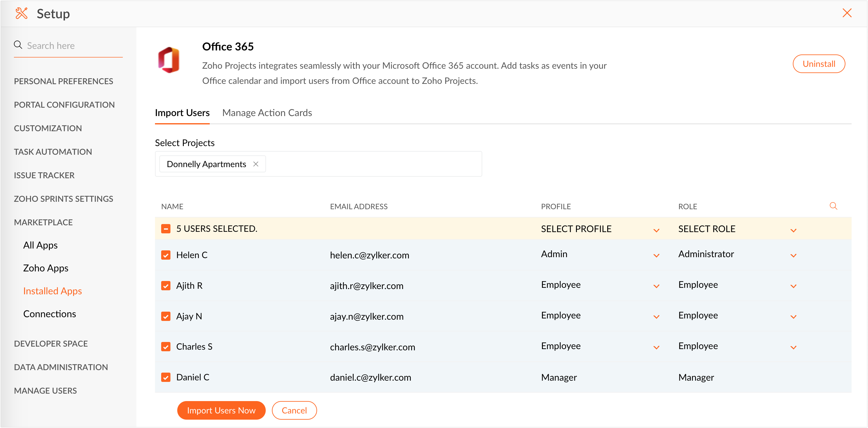
Task: Close the Setup window
Action: point(847,13)
